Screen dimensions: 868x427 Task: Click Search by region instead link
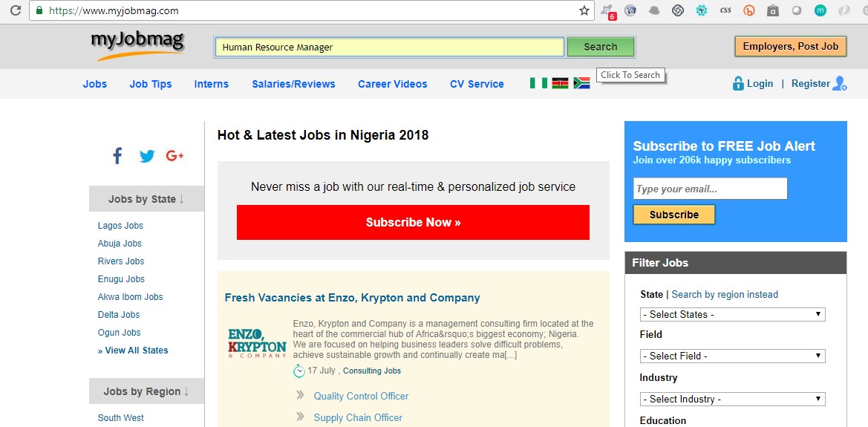(x=725, y=294)
